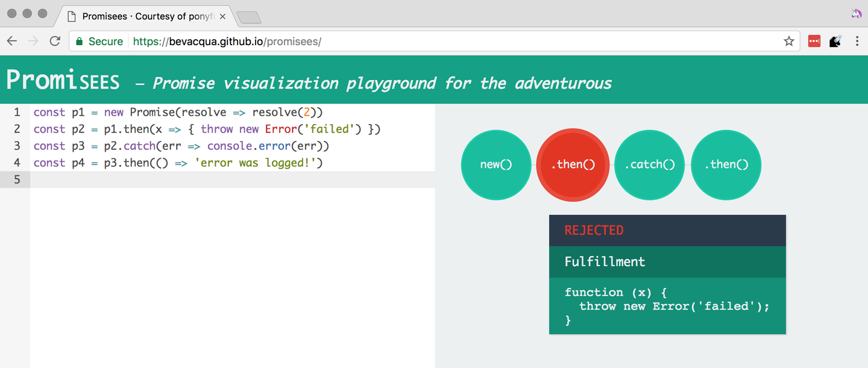The width and height of the screenshot is (868, 368).
Task: Click the browser forward arrow
Action: [x=33, y=41]
